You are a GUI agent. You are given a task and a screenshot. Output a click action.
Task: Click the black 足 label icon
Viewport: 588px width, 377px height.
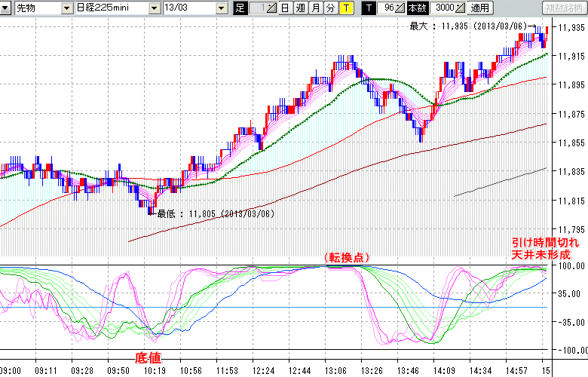[x=240, y=8]
